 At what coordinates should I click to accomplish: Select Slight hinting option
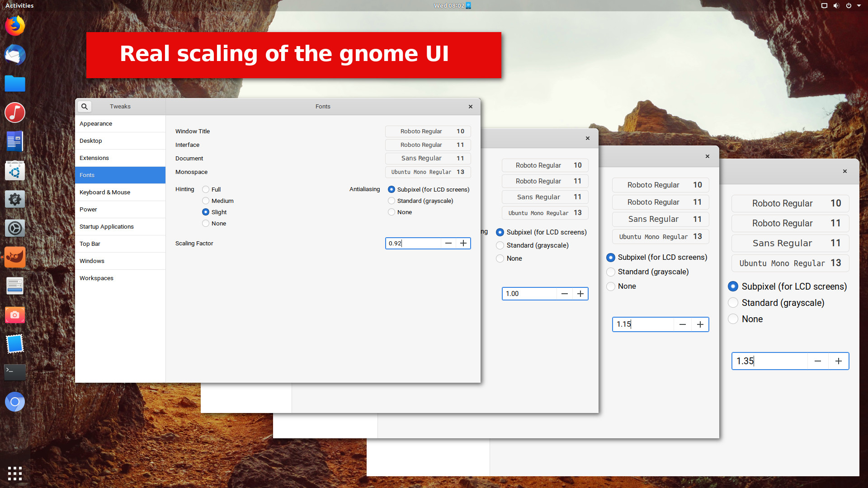pos(214,212)
